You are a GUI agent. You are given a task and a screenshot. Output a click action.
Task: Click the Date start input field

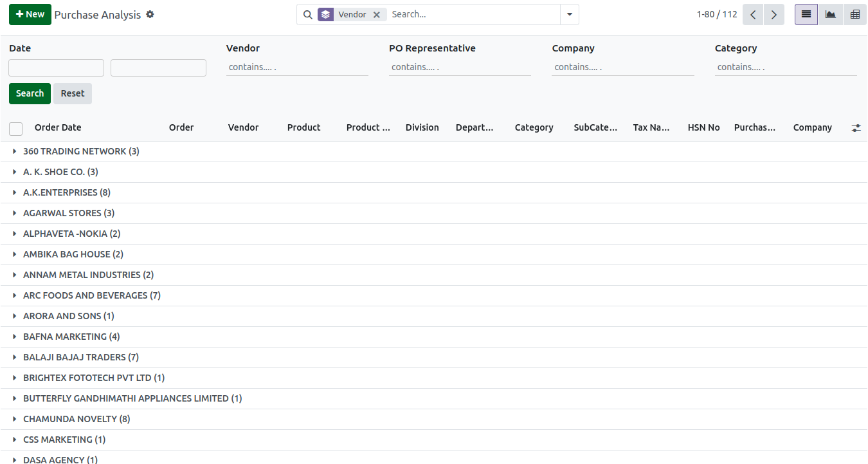point(56,68)
